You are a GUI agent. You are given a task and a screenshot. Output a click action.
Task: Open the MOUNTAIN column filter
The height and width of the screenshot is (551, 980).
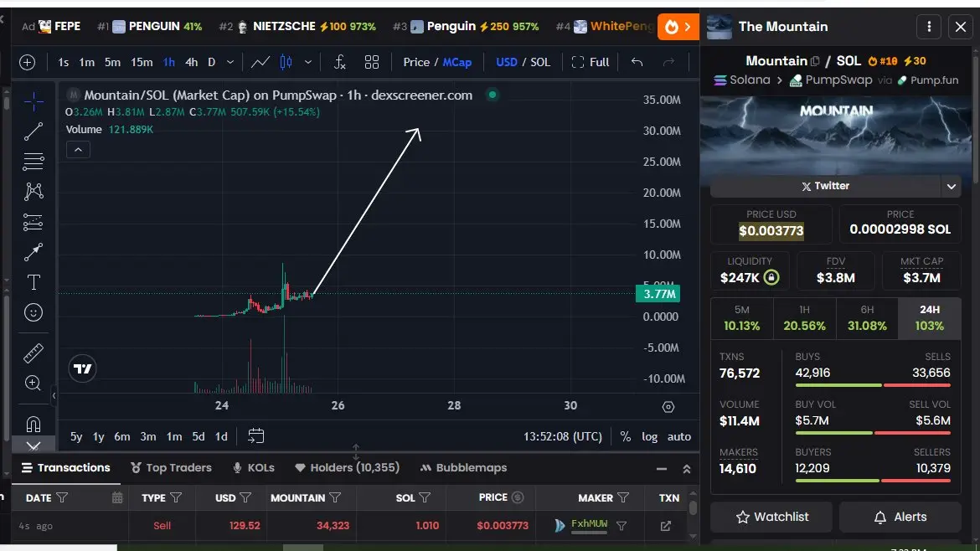click(x=335, y=498)
